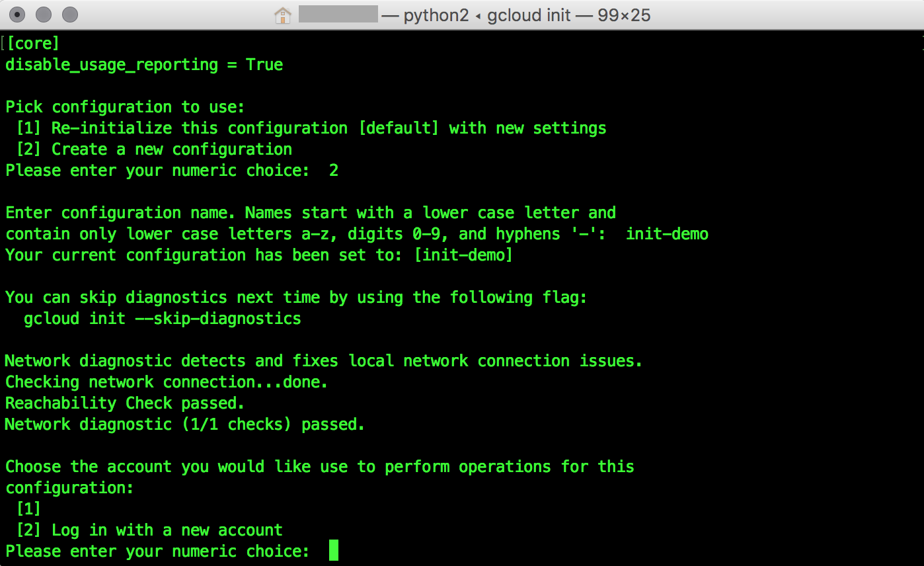Click the green cursor block at final prompt
924x566 pixels.
click(334, 550)
